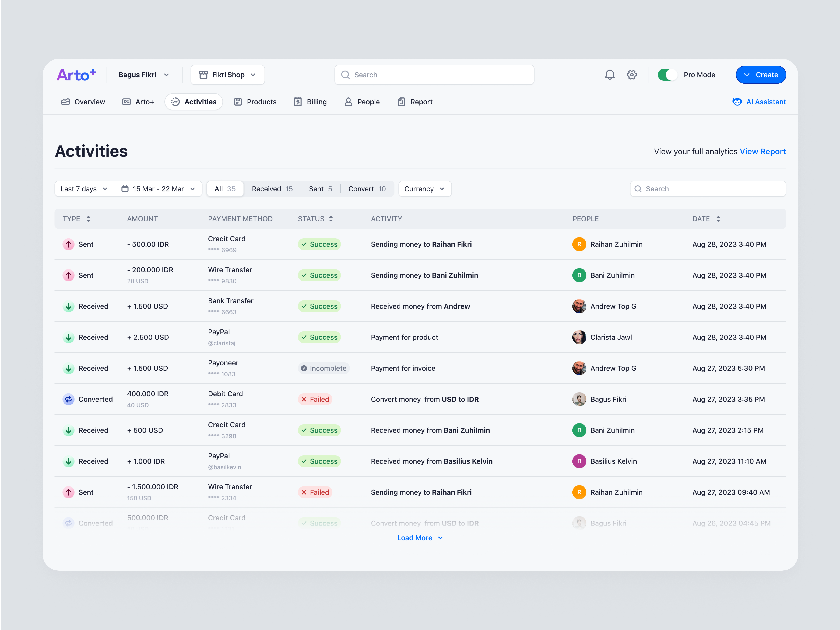Open the notification bell icon
This screenshot has width=840, height=630.
coord(610,74)
